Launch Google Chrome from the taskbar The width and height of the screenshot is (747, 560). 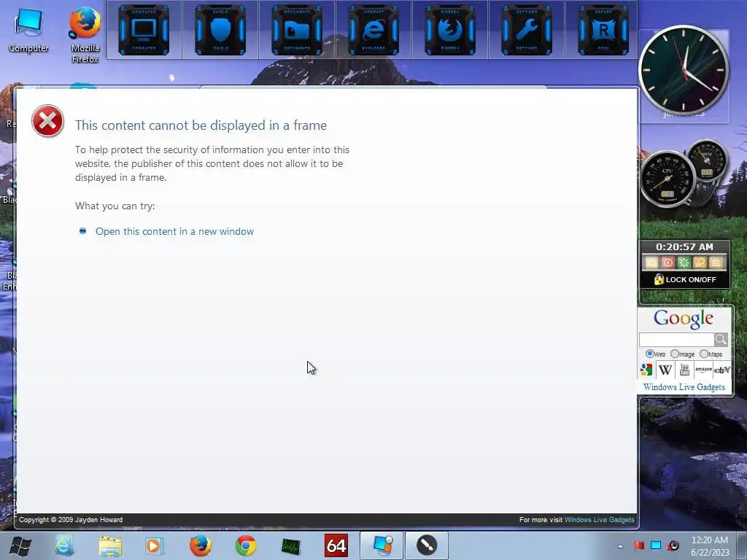245,545
